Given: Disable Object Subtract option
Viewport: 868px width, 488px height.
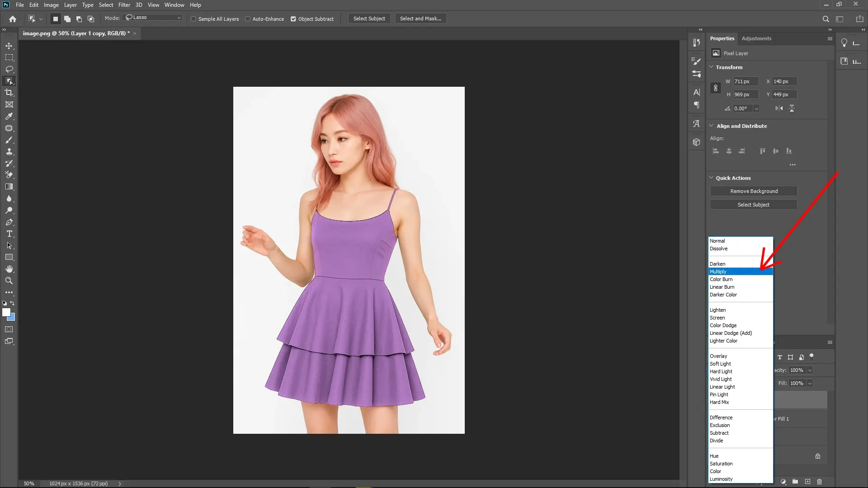Looking at the screenshot, I should pyautogui.click(x=294, y=19).
